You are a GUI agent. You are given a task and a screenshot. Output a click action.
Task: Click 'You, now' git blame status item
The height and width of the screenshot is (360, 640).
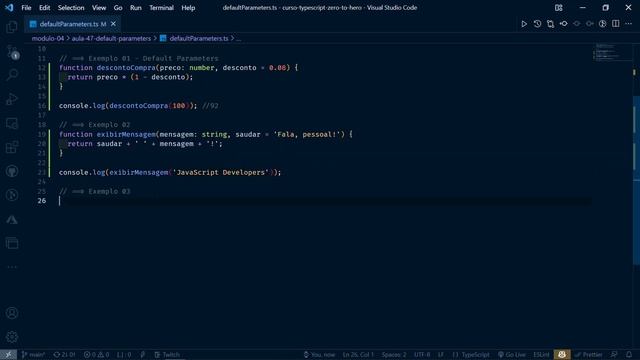pos(320,355)
